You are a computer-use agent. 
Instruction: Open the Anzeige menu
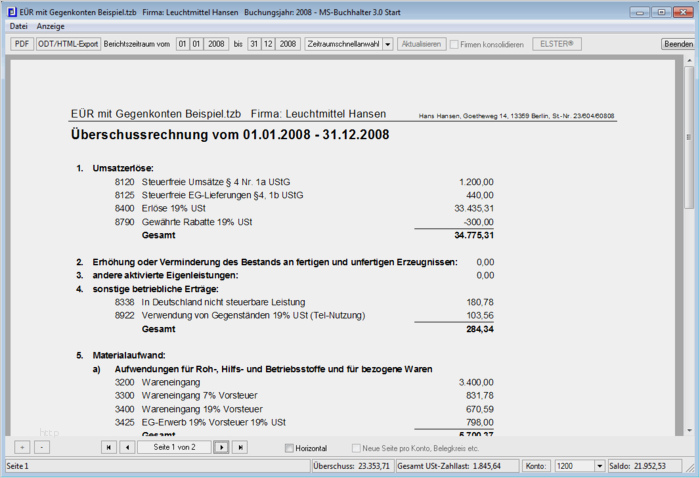(50, 26)
